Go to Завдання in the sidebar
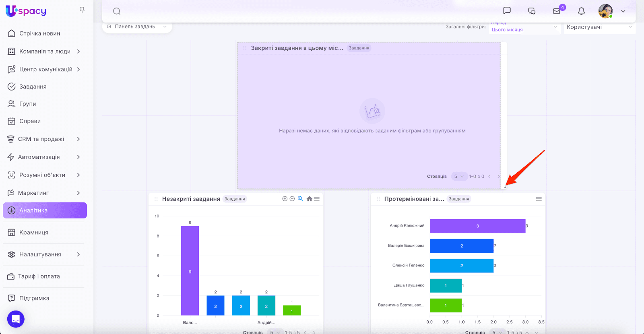This screenshot has height=334, width=644. 33,87
